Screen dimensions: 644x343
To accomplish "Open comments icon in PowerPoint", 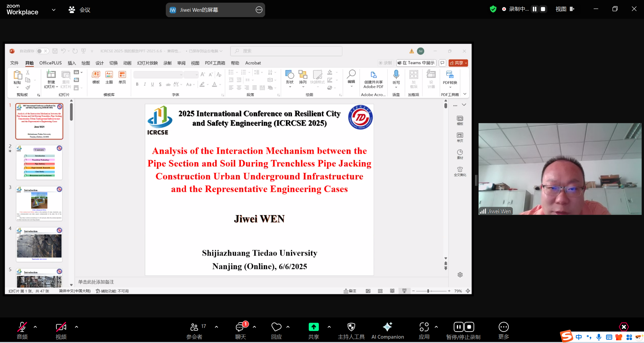I will coord(442,63).
